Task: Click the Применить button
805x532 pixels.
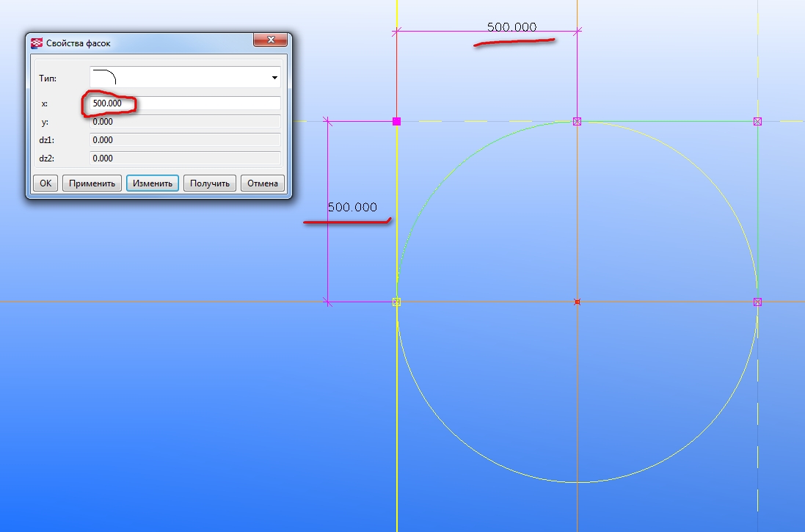Action: coord(92,183)
